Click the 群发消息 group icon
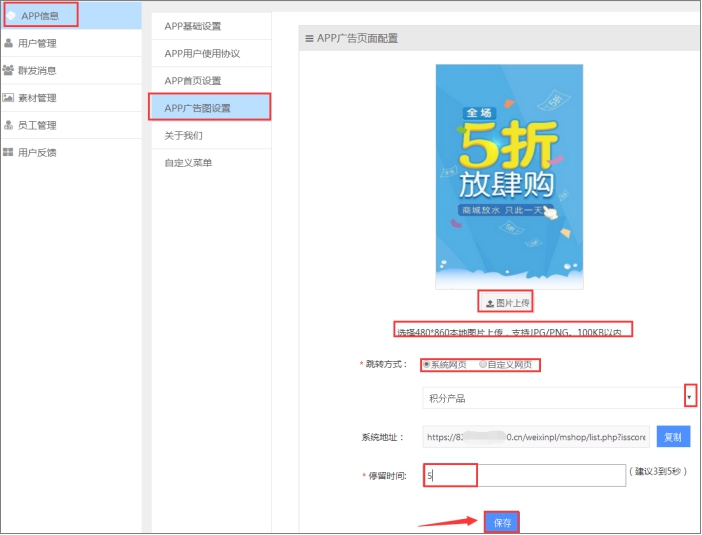Image resolution: width=702 pixels, height=535 pixels. pos(8,70)
